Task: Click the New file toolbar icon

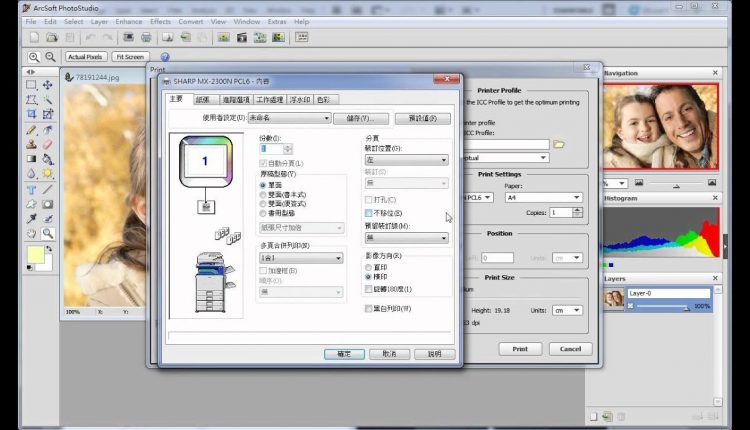Action: (x=34, y=37)
